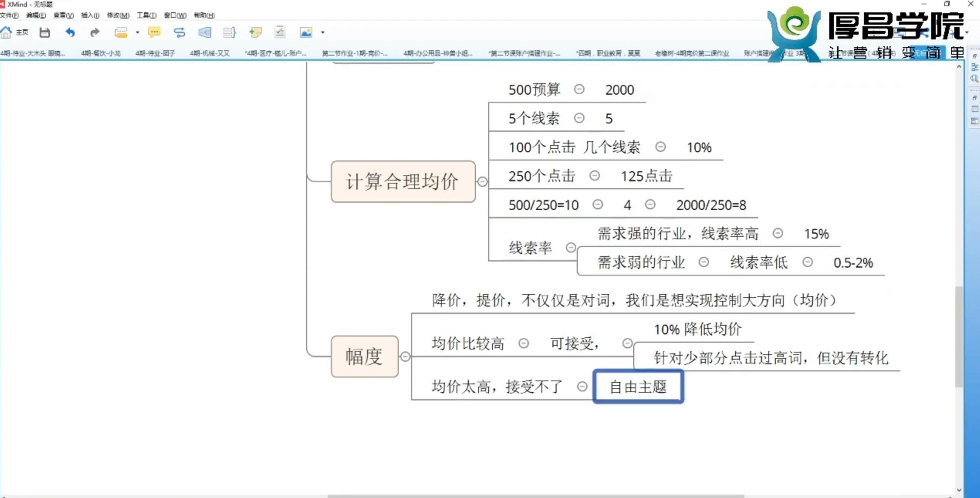Open the topic insertion dropdown arrow
The image size is (980, 498).
(x=137, y=32)
